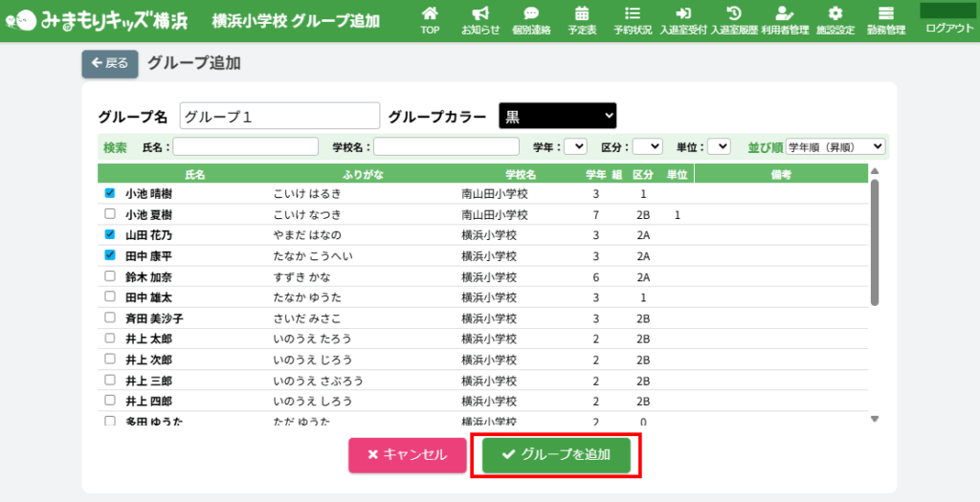This screenshot has width=980, height=502.
Task: Open the 並び順 sort dropdown
Action: pos(835,146)
